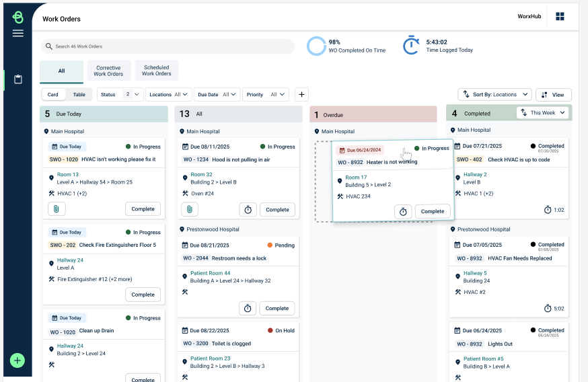The image size is (588, 382).
Task: Start timer on WO-2044 Restroom card
Action: pos(248,308)
